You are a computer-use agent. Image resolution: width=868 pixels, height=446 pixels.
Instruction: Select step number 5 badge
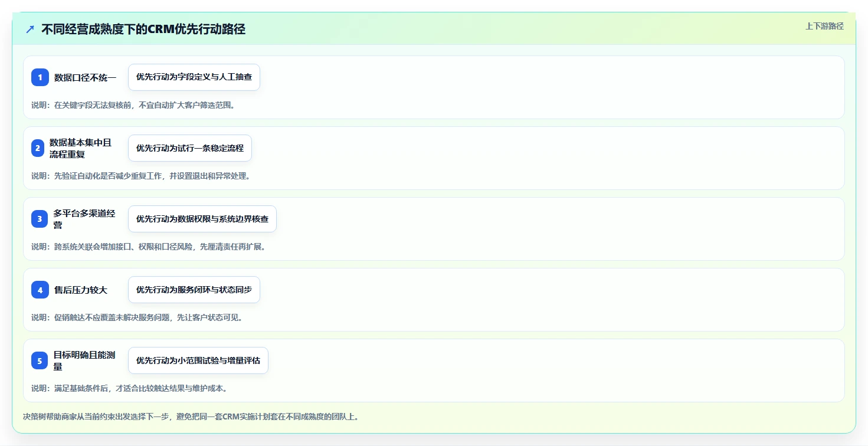(40, 360)
